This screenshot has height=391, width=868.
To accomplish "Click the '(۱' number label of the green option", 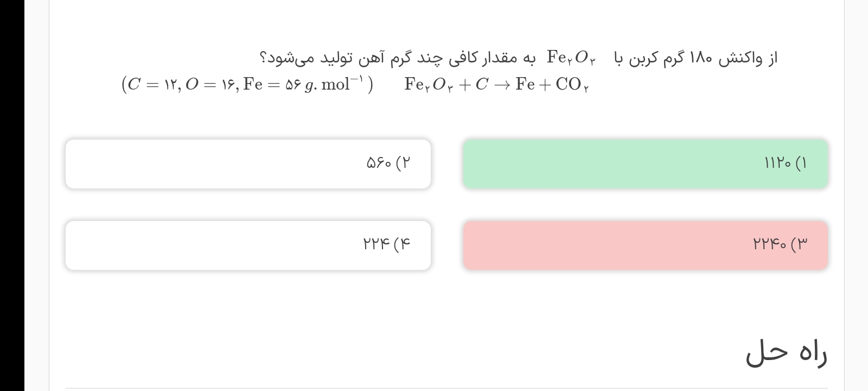I will pos(801,163).
